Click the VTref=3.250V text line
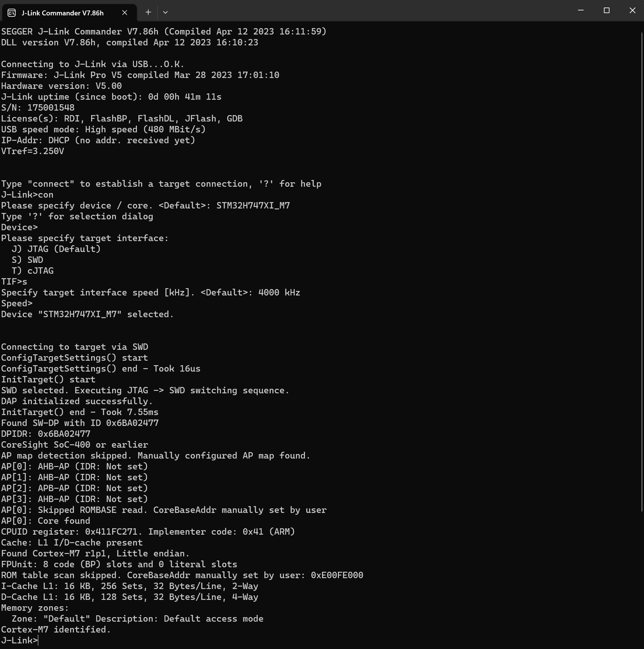644x649 pixels. (x=33, y=151)
